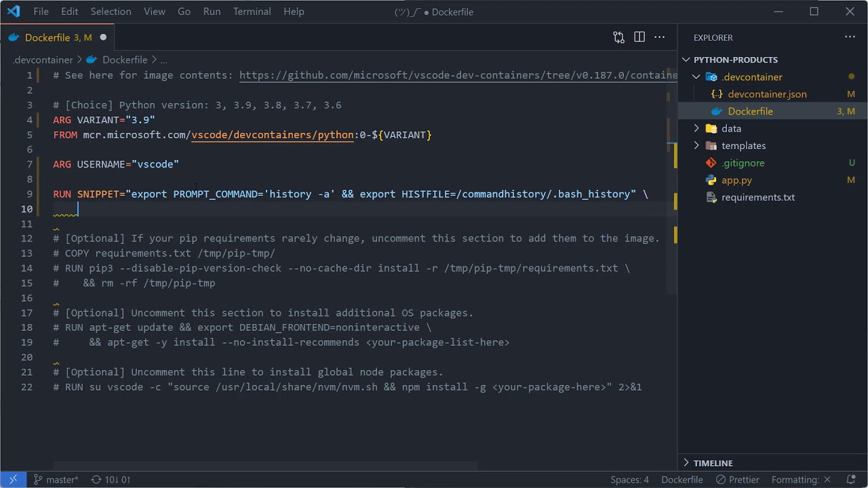Expand the data folder chevron
The height and width of the screenshot is (488, 868).
click(x=696, y=129)
